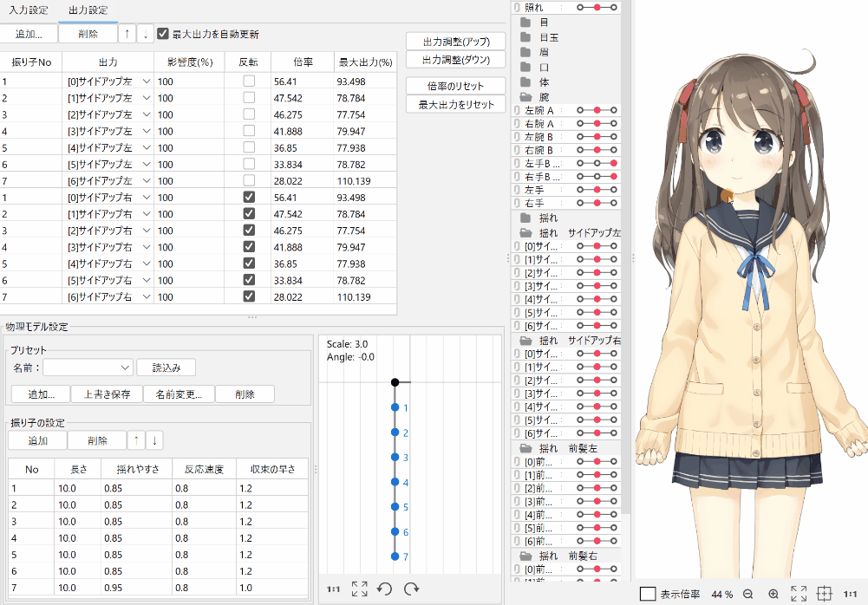Fit model view to screen
868x605 pixels.
(799, 595)
